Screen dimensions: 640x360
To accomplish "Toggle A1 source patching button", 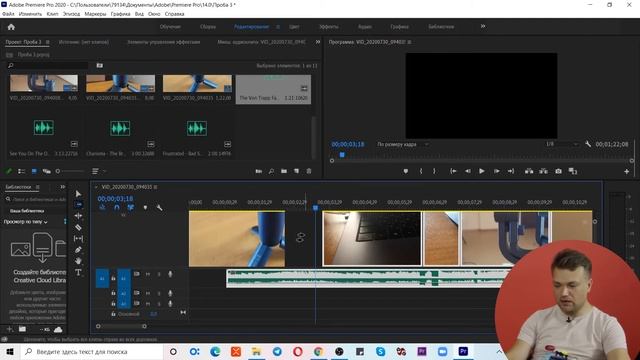I will coord(102,278).
